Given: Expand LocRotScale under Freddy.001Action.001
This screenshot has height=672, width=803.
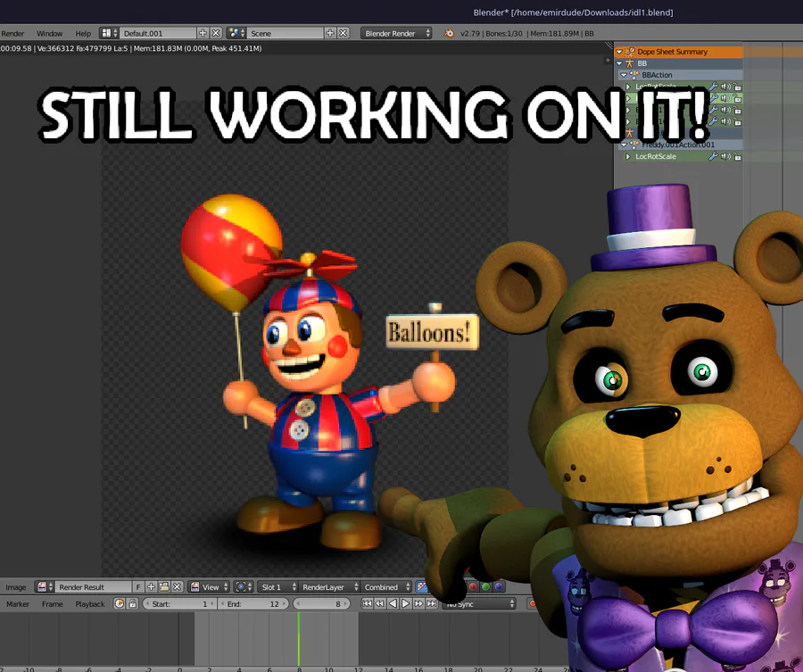Looking at the screenshot, I should pos(628,157).
